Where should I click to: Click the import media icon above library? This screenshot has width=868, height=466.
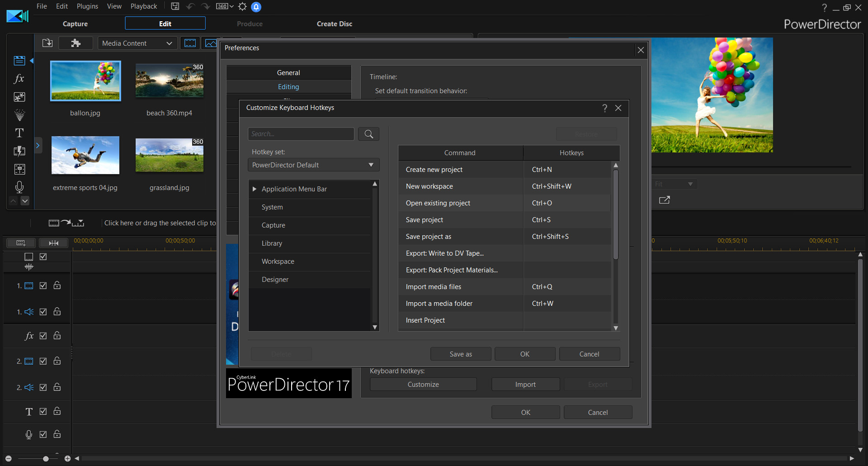coord(47,43)
